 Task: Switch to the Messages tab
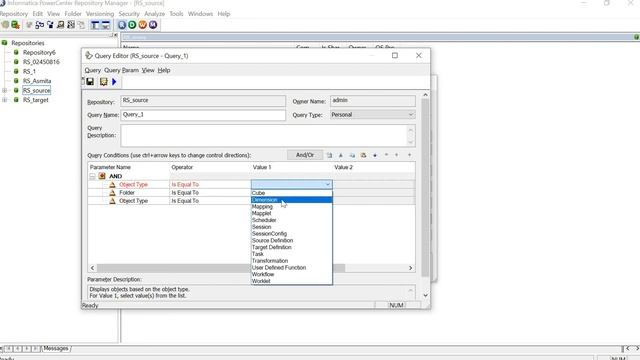click(56, 348)
